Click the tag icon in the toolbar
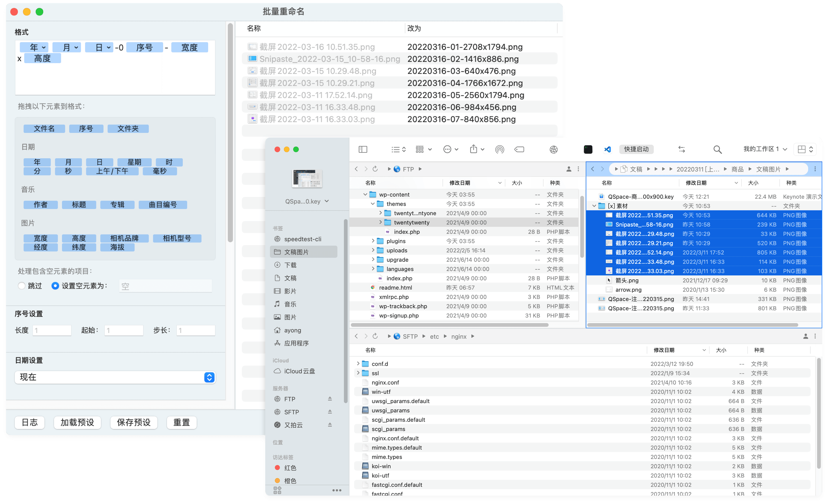This screenshot has height=504, width=828. point(519,149)
